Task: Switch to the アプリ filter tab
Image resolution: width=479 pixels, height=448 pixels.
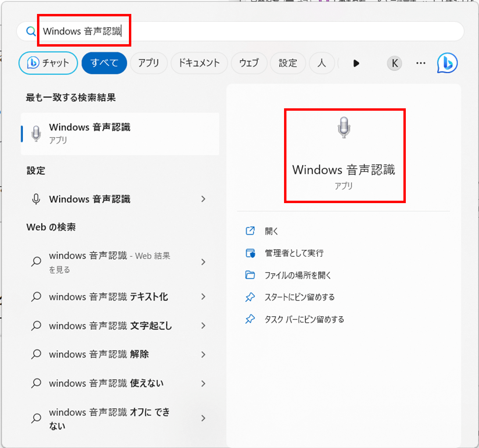Action: [x=148, y=63]
